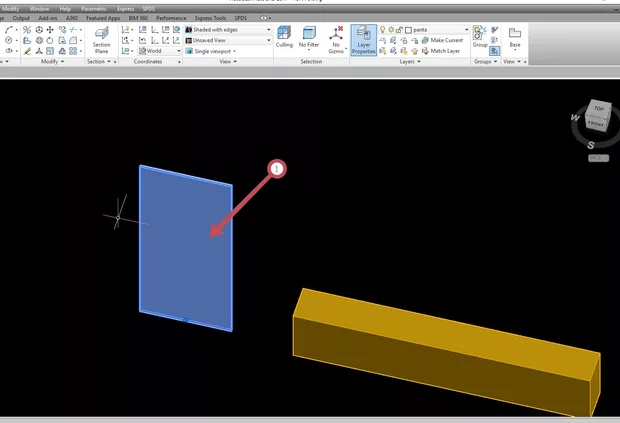The width and height of the screenshot is (620, 423).
Task: Click the Base view icon
Action: coord(515,38)
